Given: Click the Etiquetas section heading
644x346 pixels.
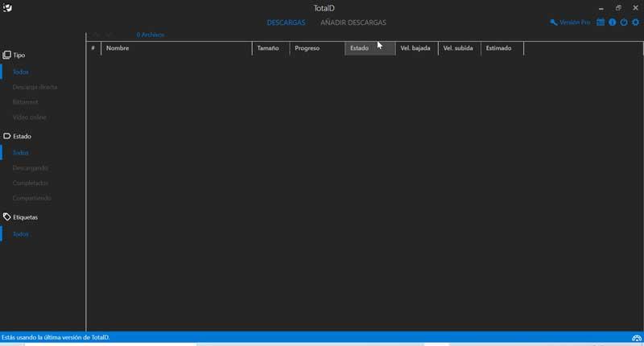Looking at the screenshot, I should coord(26,217).
